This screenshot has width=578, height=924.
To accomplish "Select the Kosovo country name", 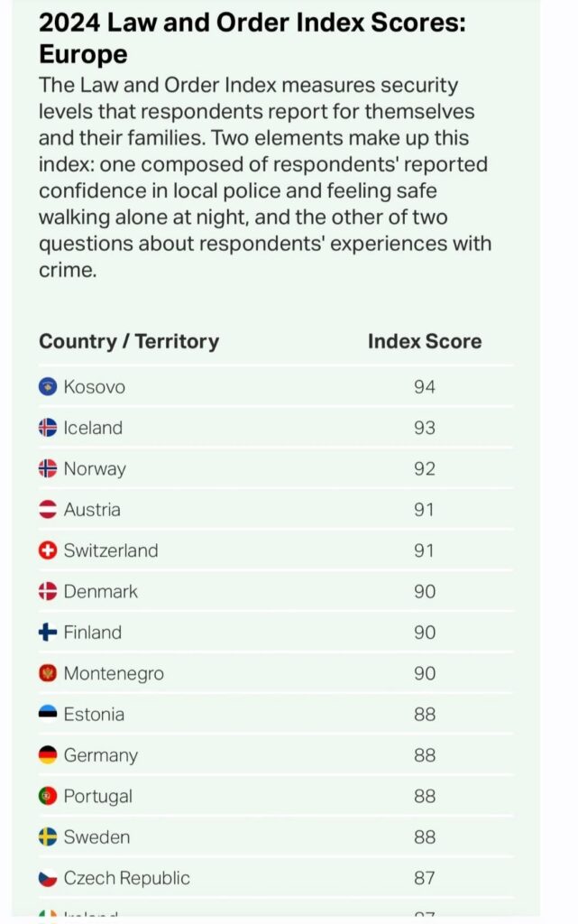I will click(95, 387).
